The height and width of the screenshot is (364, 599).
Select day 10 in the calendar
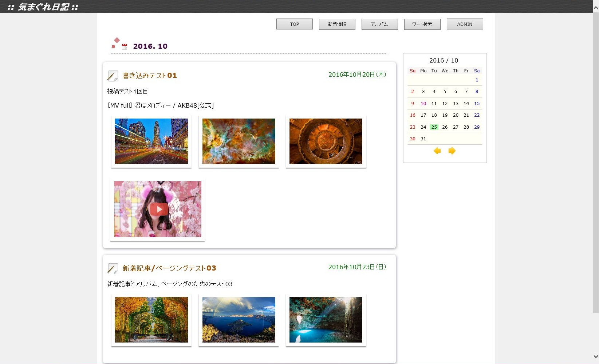[x=423, y=104]
